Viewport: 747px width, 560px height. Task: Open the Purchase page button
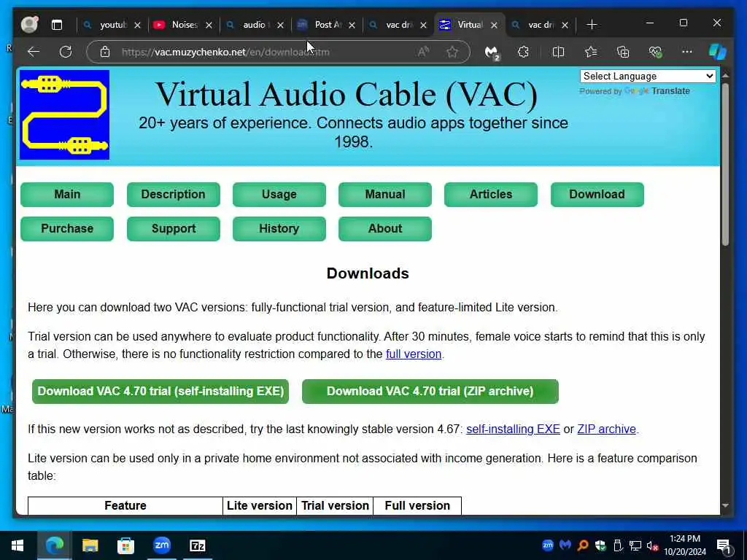tap(67, 228)
